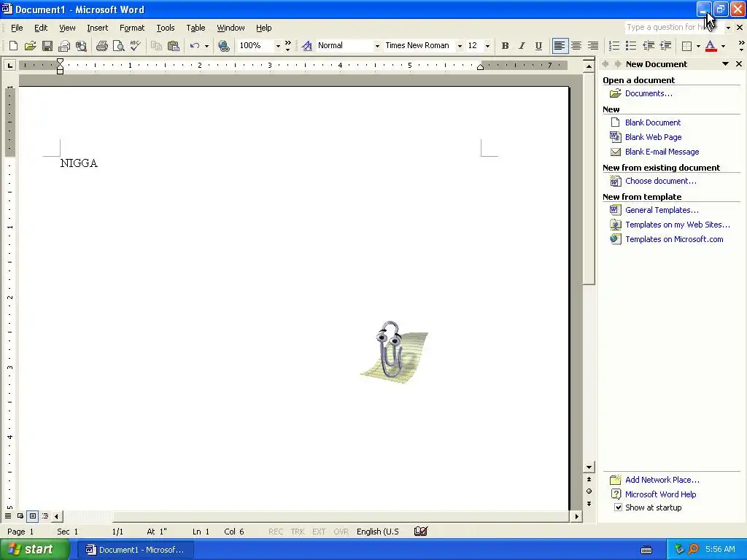Viewport: 747px width, 560px height.
Task: Expand the Standard toolbar options chevron after the zoom box
Action: (287, 46)
